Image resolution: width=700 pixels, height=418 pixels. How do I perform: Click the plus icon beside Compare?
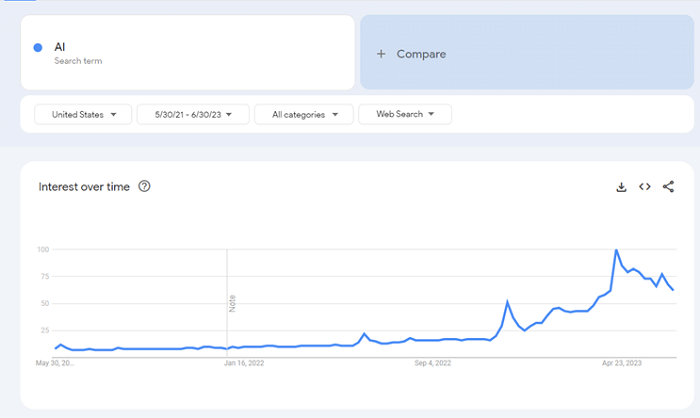point(381,54)
